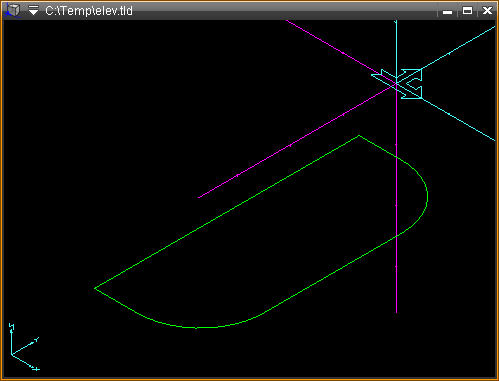Click the Y axis tip of the triad
Image resolution: width=499 pixels, height=381 pixels.
[36, 340]
